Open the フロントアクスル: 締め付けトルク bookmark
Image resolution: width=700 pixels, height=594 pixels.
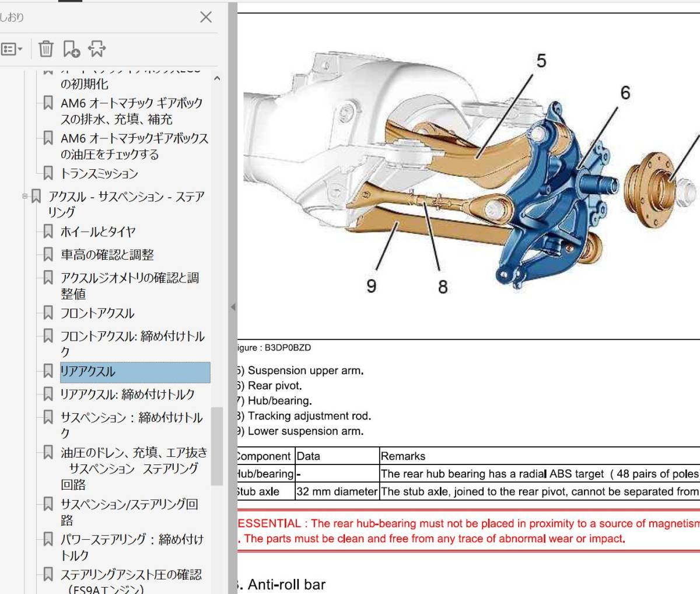click(x=132, y=344)
